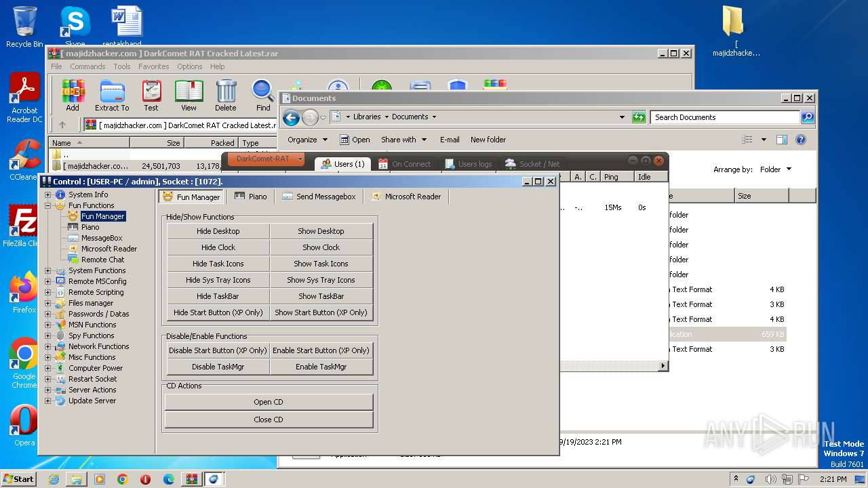The width and height of the screenshot is (868, 488).
Task: Click Close CD button
Action: pyautogui.click(x=269, y=420)
